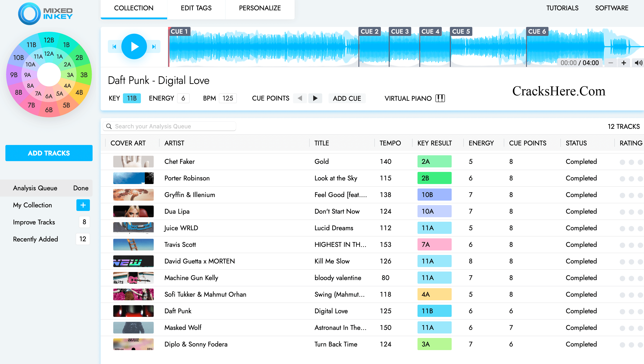Click the 2B key badge for Porter Robinson
Image resolution: width=644 pixels, height=364 pixels.
(x=435, y=178)
